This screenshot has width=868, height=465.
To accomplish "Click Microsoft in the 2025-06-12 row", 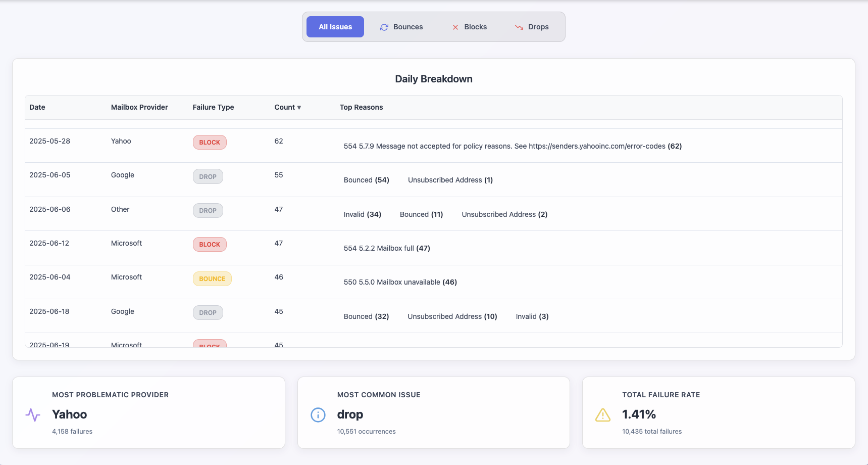I will (x=126, y=243).
